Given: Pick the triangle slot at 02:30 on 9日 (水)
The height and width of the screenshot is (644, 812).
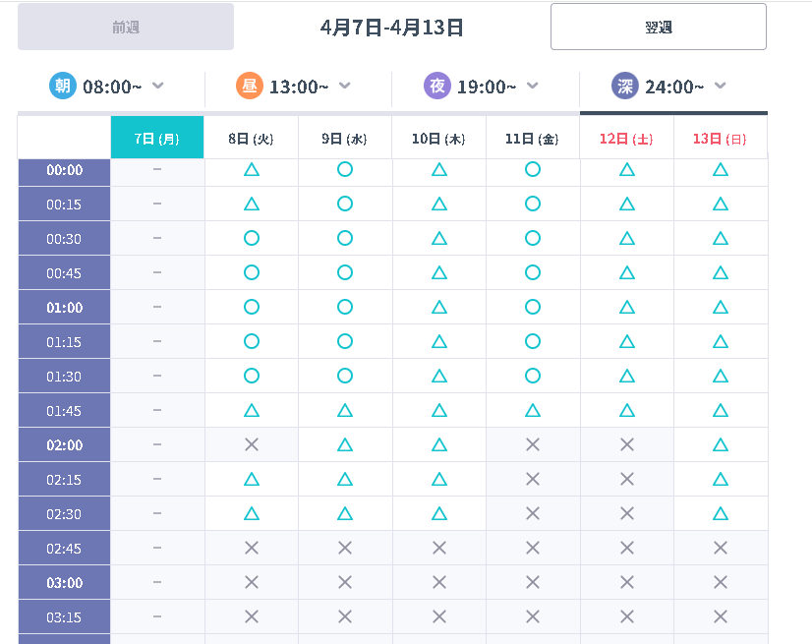Looking at the screenshot, I should point(345,513).
